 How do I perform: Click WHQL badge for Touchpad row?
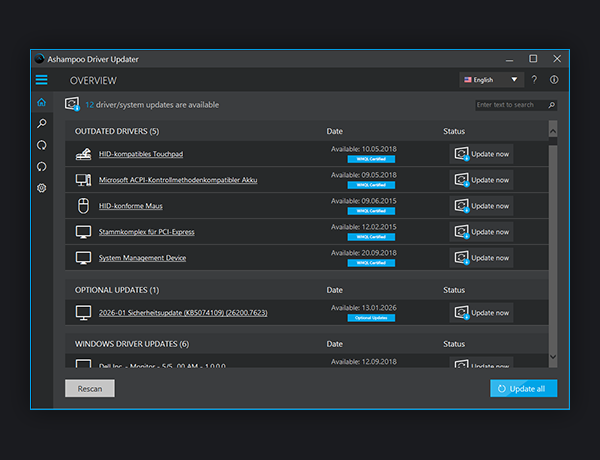coord(371,159)
